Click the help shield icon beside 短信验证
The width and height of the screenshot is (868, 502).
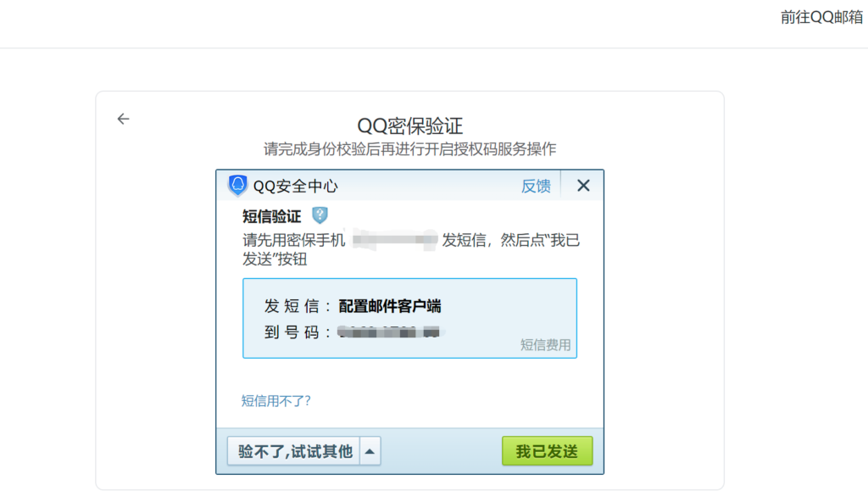pos(320,215)
